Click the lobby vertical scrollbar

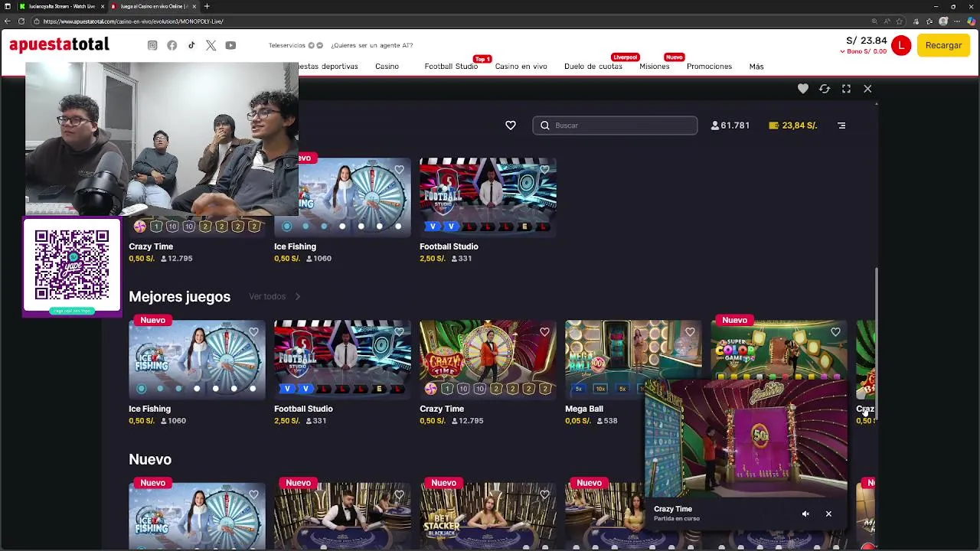point(876,343)
